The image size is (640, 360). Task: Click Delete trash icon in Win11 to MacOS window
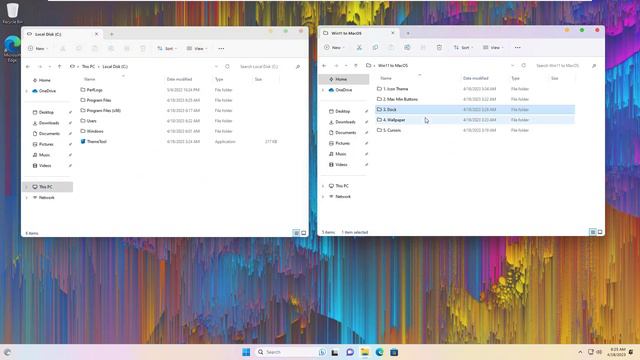point(439,48)
